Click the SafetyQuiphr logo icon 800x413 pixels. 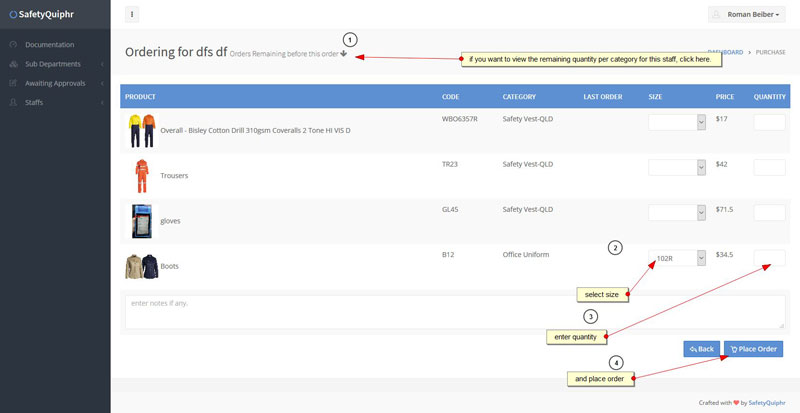tap(13, 14)
